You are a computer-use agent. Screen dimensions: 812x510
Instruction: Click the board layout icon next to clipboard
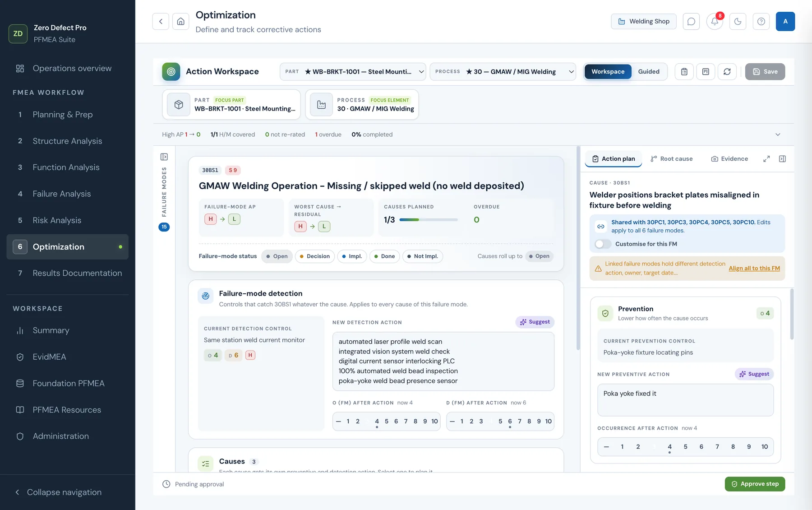[706, 71]
